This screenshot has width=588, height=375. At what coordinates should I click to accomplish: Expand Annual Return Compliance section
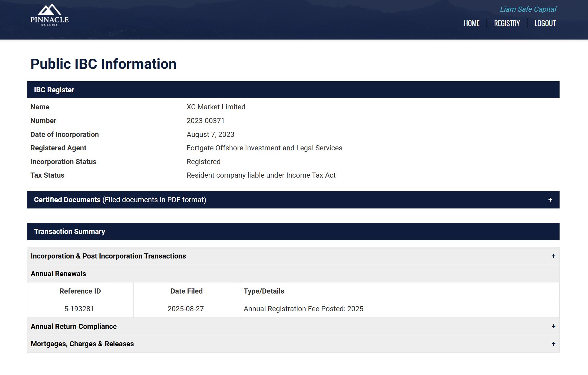(293, 326)
